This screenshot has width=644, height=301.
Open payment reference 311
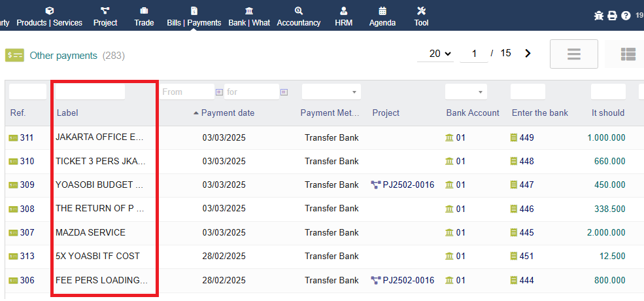tap(26, 137)
